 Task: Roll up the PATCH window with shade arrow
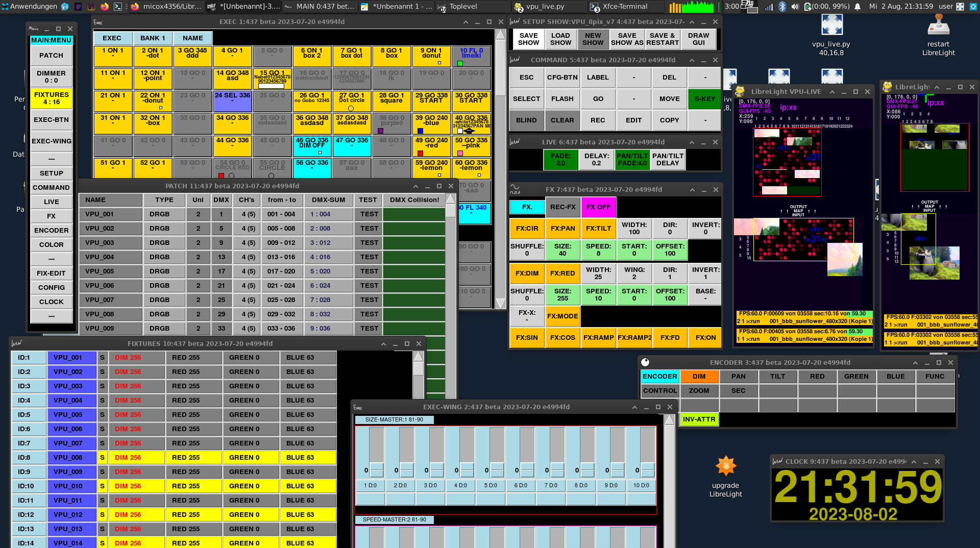(415, 186)
